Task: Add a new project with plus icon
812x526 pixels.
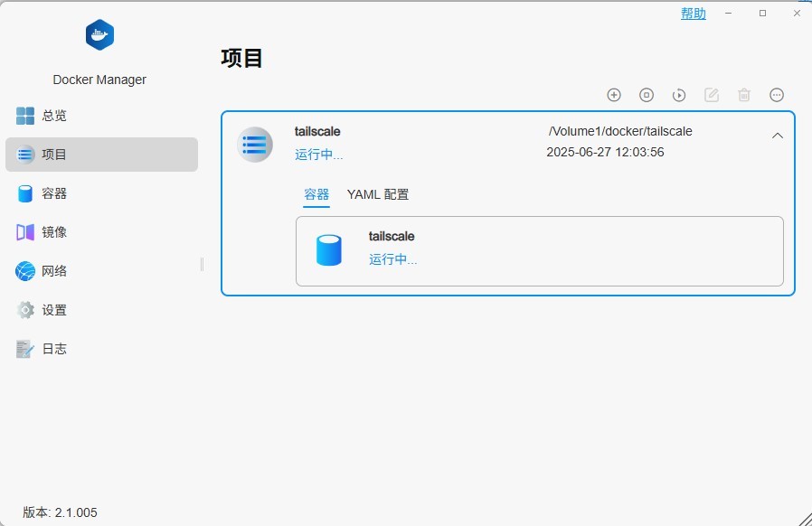Action: click(x=614, y=95)
